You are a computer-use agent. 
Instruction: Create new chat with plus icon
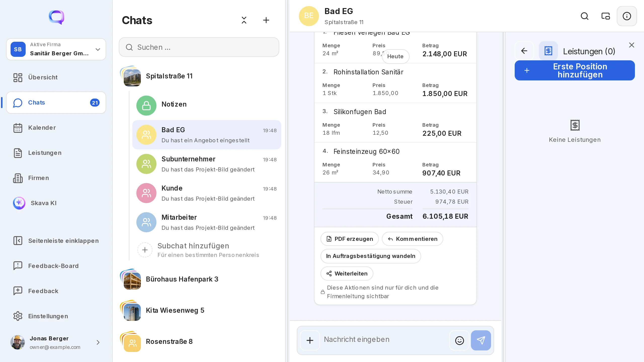coord(266,20)
